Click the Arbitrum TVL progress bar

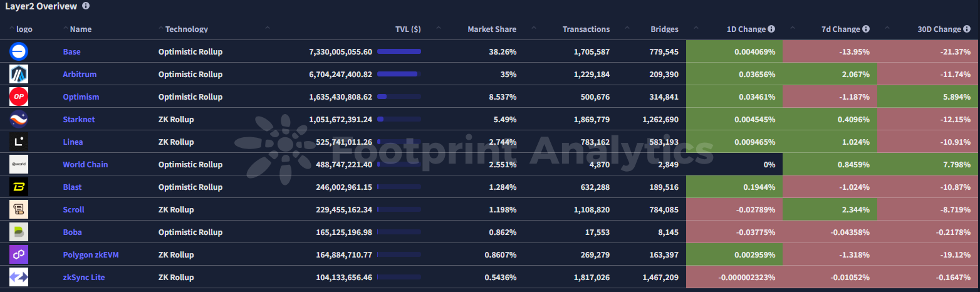pos(399,74)
